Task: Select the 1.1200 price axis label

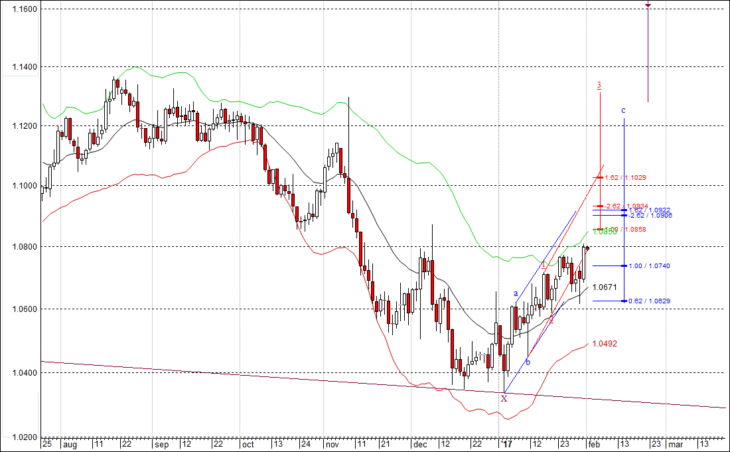Action: coord(25,126)
